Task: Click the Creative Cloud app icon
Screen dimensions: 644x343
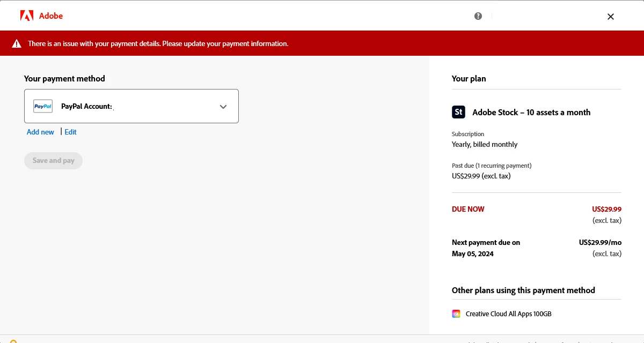Action: [456, 314]
